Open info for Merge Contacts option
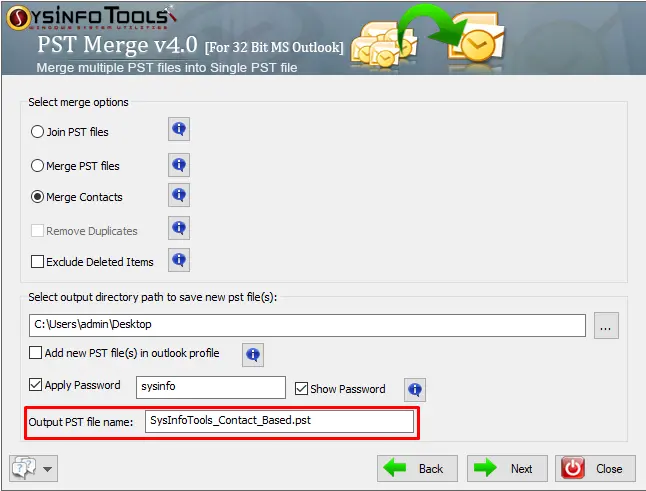Screen dimensions: 646x491 pyautogui.click(x=179, y=195)
